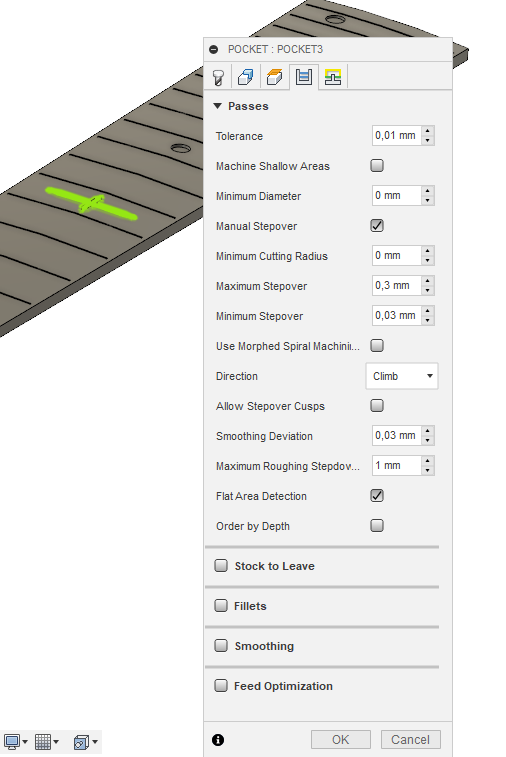506x757 pixels.
Task: Open the Viewports cube icon
Action: click(x=81, y=742)
